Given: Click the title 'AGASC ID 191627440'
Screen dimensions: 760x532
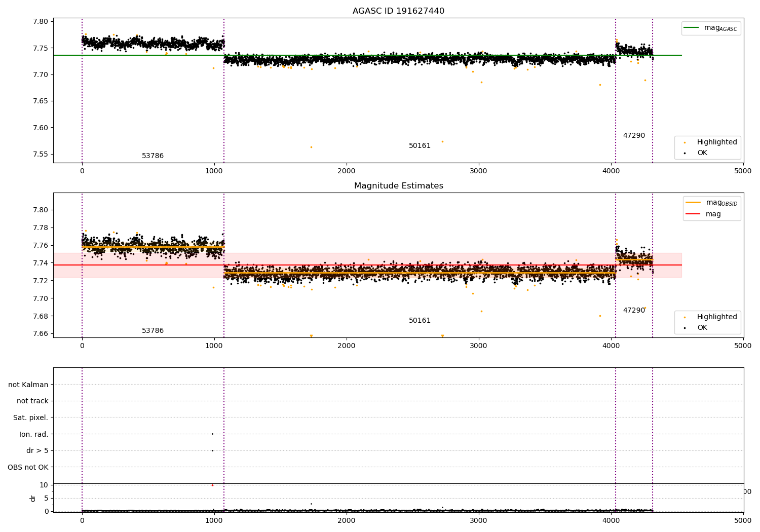Looking at the screenshot, I should (398, 11).
